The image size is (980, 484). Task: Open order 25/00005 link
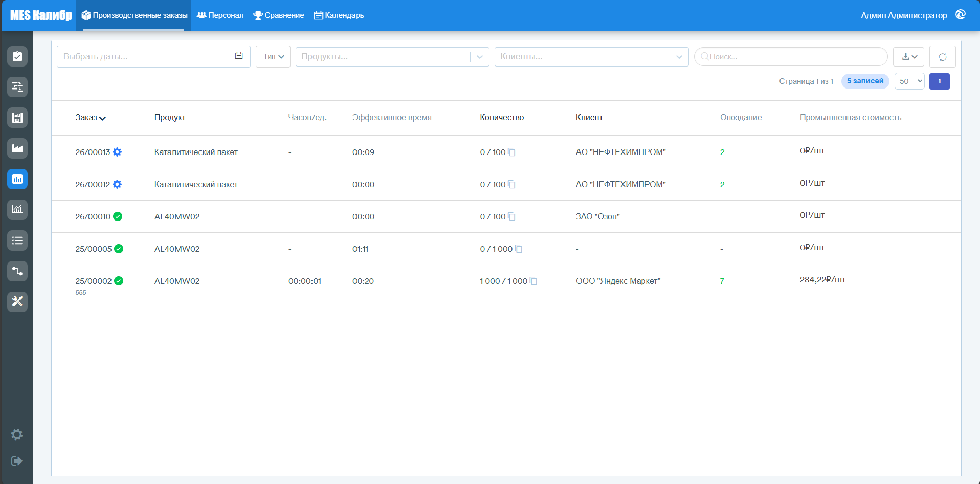pos(93,249)
